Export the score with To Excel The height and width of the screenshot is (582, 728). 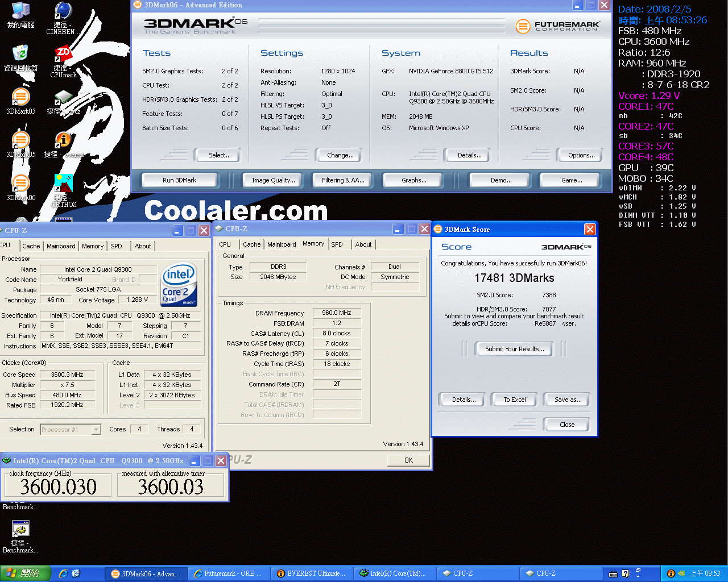[x=515, y=400]
